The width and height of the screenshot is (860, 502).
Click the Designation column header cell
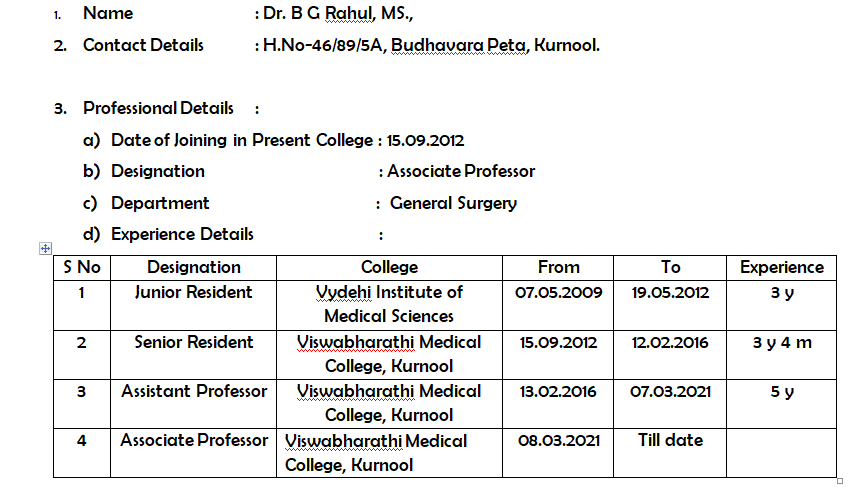pyautogui.click(x=194, y=268)
